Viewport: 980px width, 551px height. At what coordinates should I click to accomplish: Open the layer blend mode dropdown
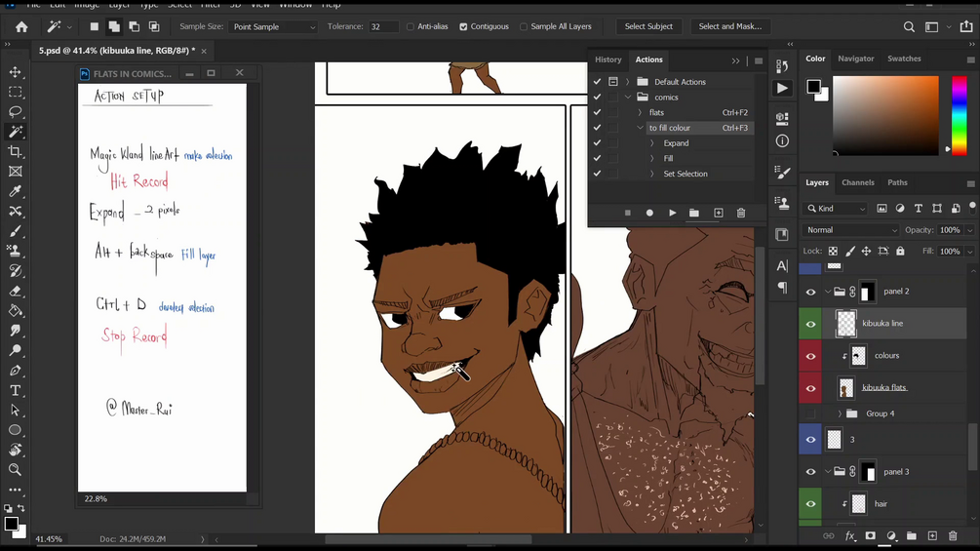850,230
